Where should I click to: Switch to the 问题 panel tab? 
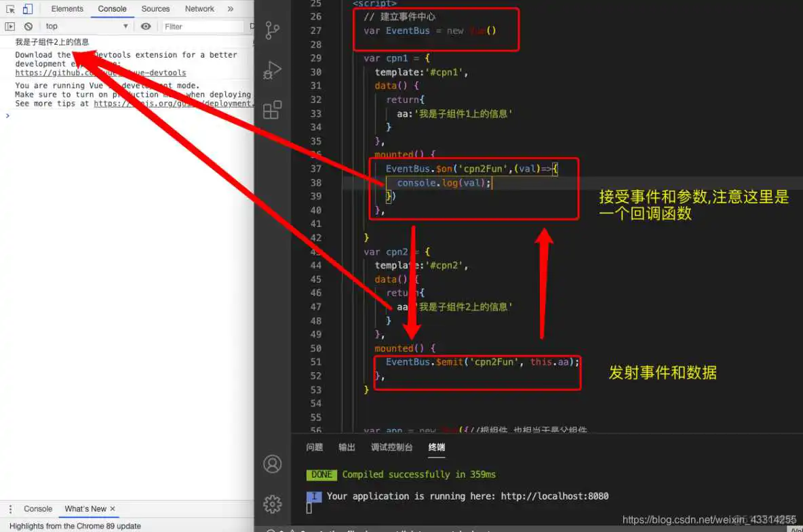[x=315, y=447]
